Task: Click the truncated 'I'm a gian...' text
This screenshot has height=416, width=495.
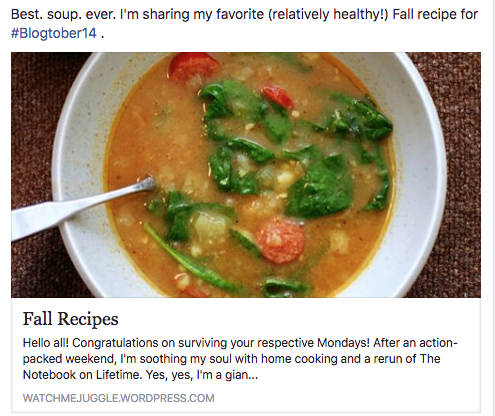Action: pyautogui.click(x=227, y=375)
